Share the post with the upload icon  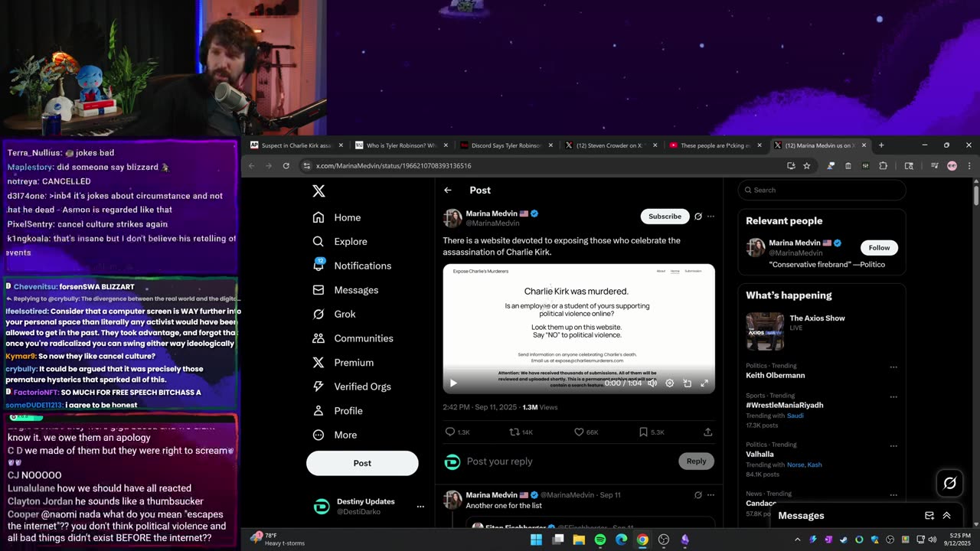click(708, 432)
